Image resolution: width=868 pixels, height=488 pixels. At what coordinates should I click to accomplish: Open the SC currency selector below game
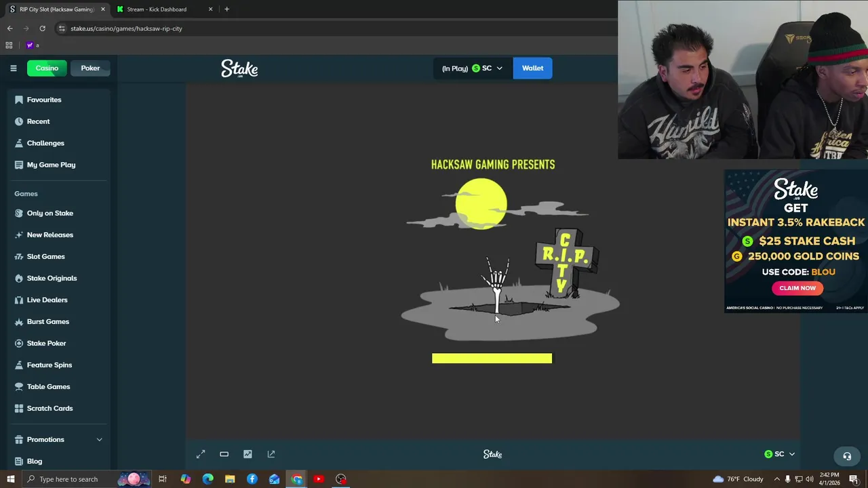pyautogui.click(x=779, y=454)
